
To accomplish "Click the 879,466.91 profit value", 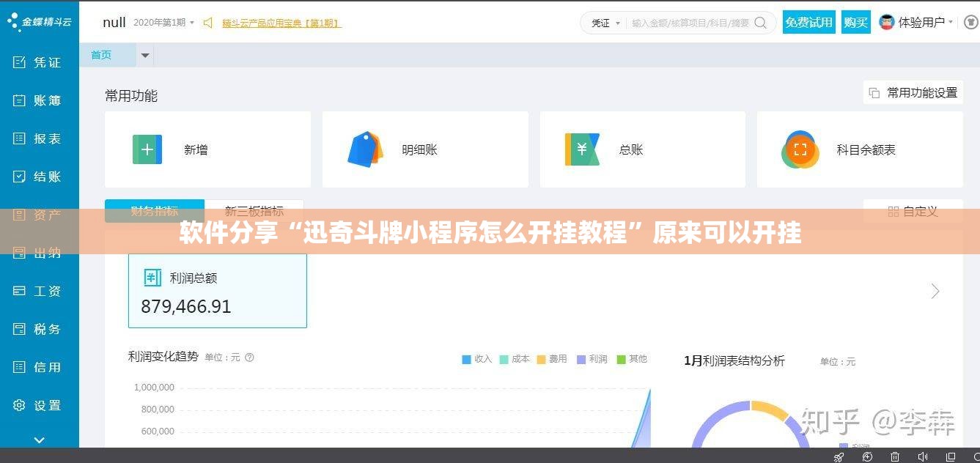I will point(186,306).
